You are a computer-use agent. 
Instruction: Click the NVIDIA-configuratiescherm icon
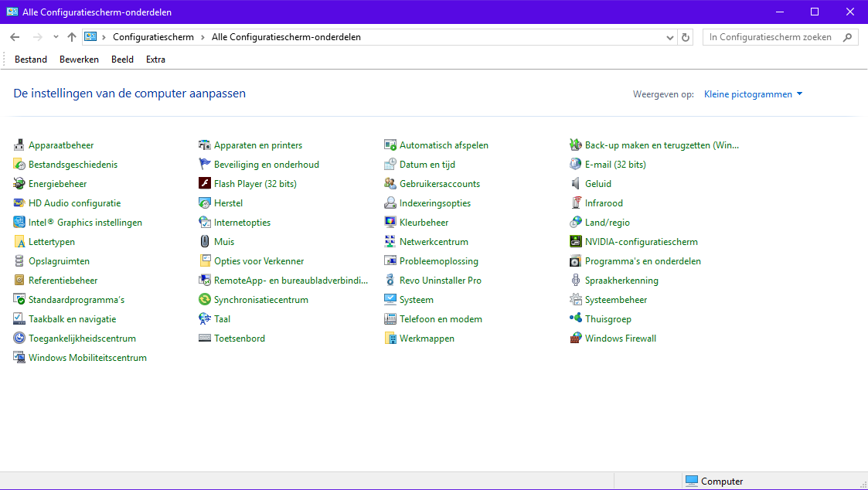coord(576,242)
